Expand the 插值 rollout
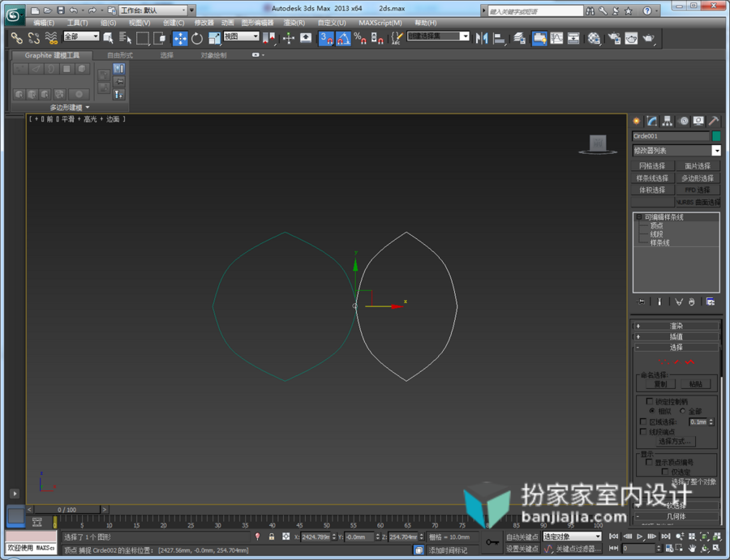This screenshot has height=560, width=730. click(676, 337)
